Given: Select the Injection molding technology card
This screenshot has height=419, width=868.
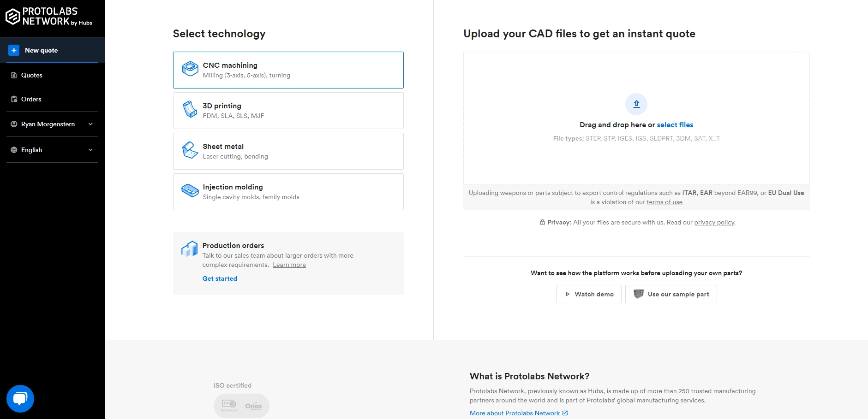Looking at the screenshot, I should coord(288,192).
